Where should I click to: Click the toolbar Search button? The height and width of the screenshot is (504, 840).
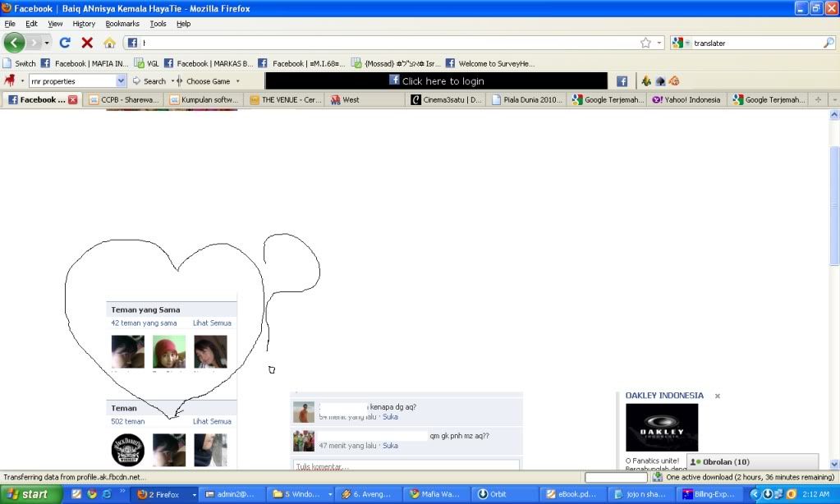[149, 81]
